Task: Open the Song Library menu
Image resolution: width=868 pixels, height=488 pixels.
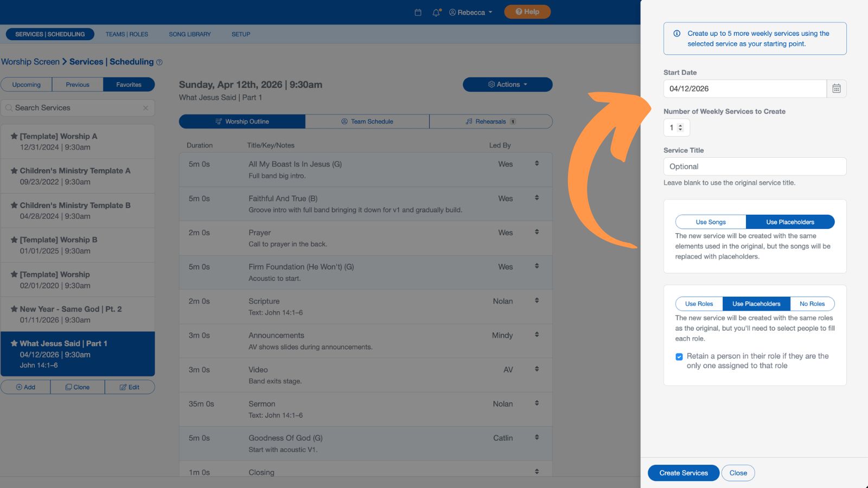Action: click(x=189, y=34)
